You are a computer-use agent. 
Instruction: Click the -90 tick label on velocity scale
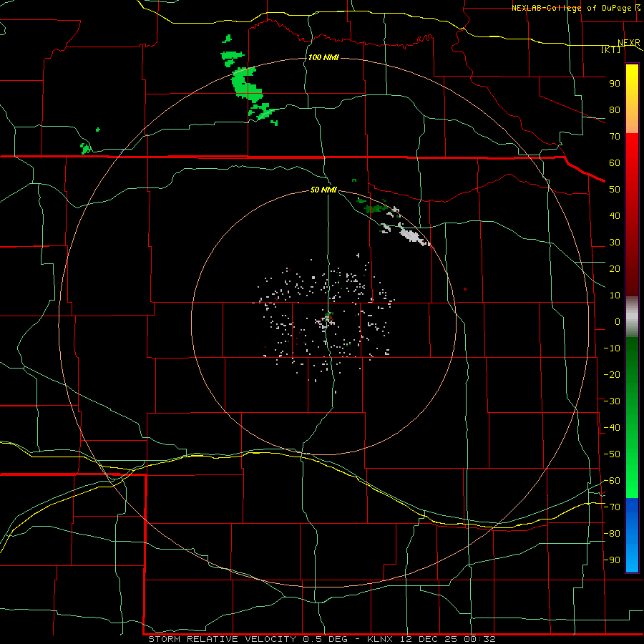(612, 560)
